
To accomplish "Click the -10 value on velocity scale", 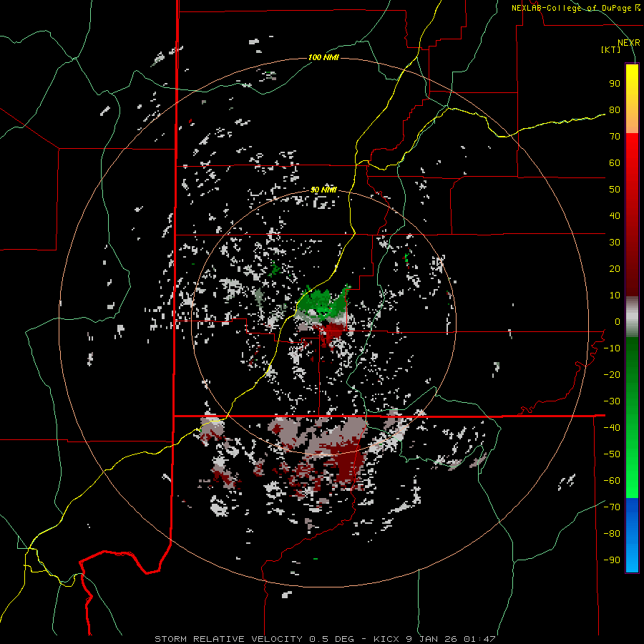I will pyautogui.click(x=612, y=348).
